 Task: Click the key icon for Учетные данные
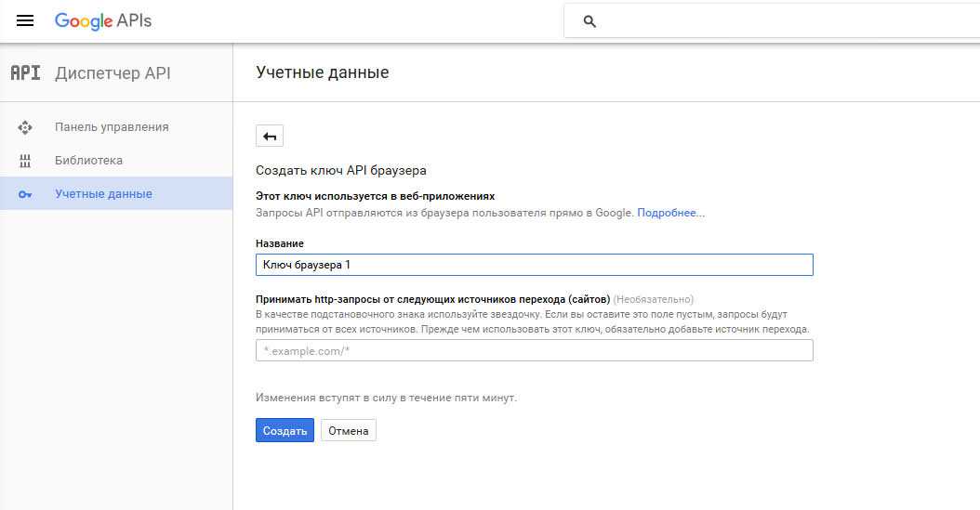(x=25, y=194)
